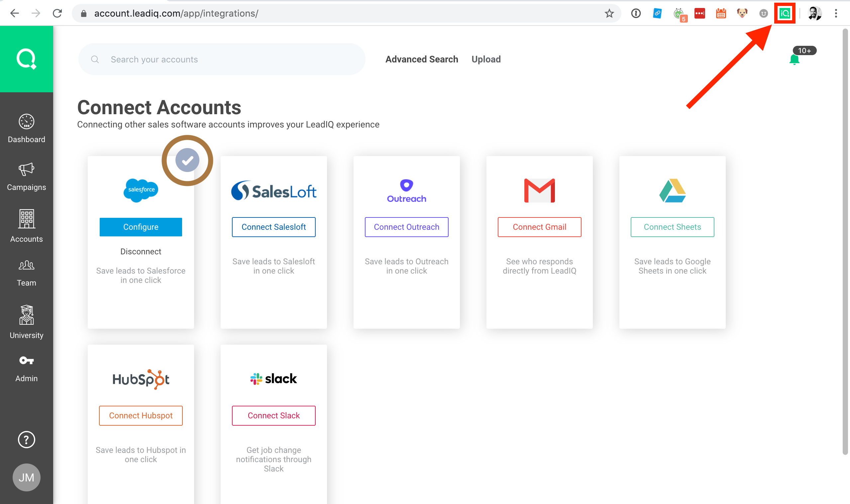850x504 pixels.
Task: Open LeadIQ University graduate icon
Action: click(27, 315)
